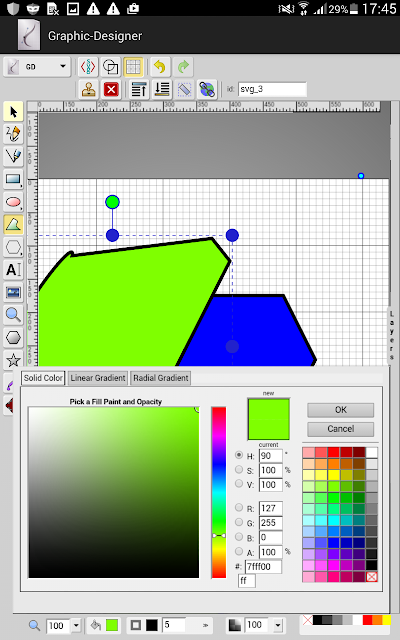
Task: Pick the Ellipse tool
Action: coord(13,202)
